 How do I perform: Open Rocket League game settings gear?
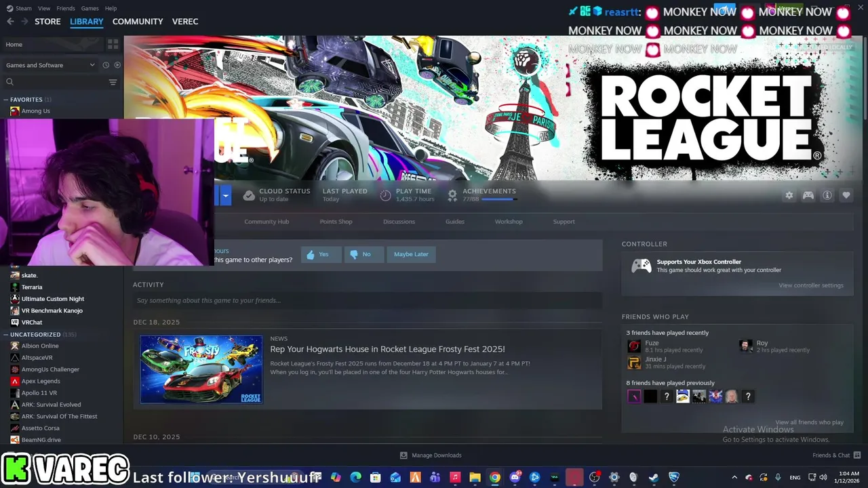(x=789, y=195)
